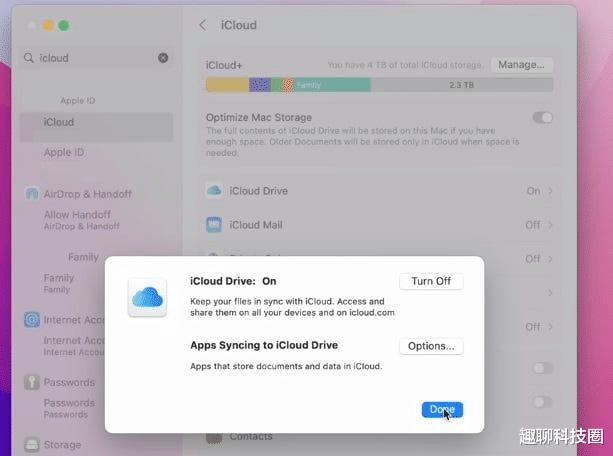Select the Family search result in the sidebar
The image size is (613, 456).
59,283
